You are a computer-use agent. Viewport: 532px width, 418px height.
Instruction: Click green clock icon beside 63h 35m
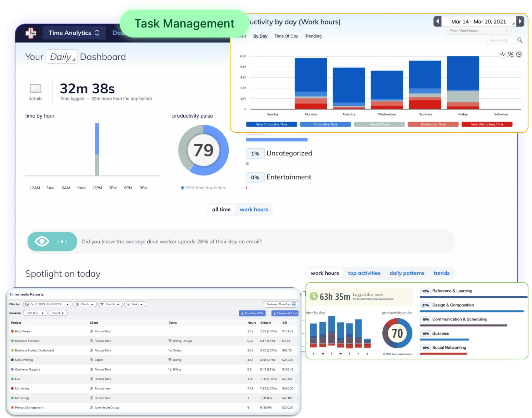coord(313,296)
